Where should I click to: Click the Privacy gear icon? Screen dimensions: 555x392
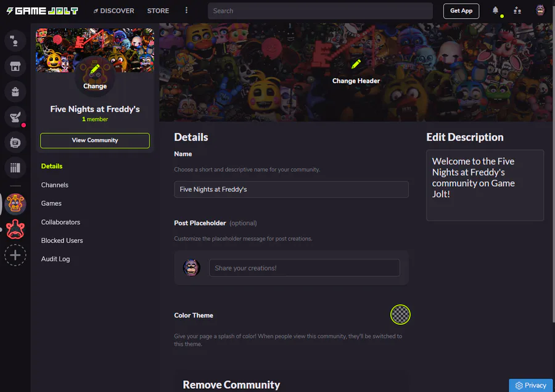pyautogui.click(x=519, y=386)
